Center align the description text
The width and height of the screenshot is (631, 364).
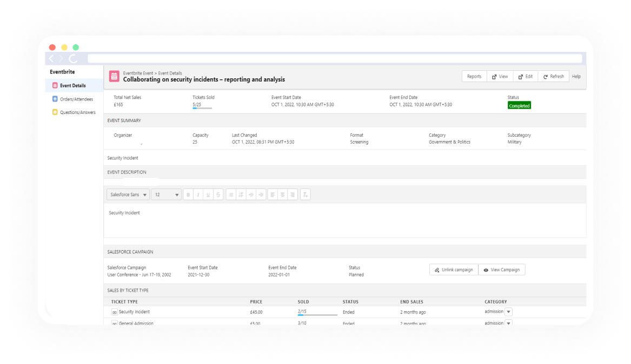click(x=282, y=194)
